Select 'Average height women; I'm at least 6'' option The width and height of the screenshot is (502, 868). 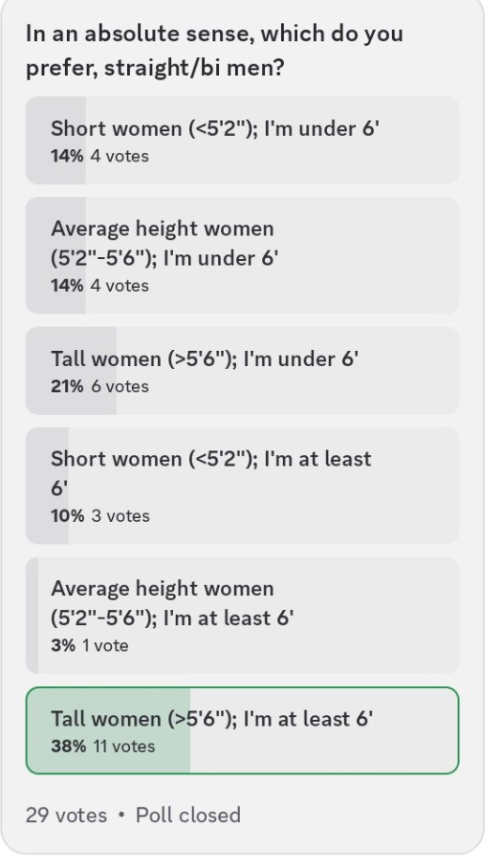point(242,615)
